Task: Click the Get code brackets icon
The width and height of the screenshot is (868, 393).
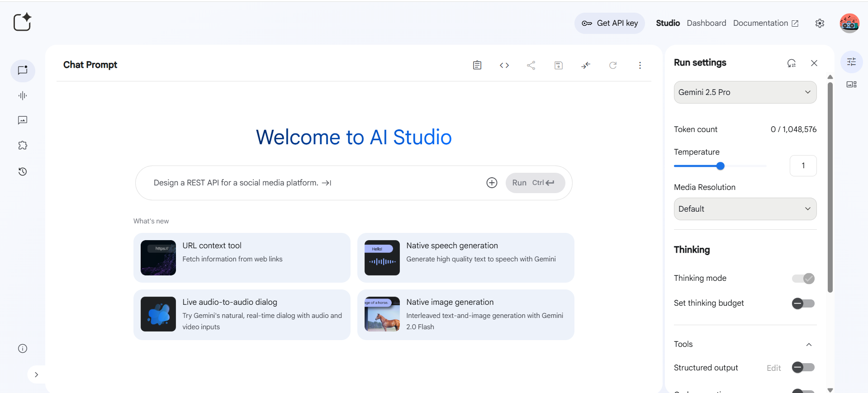Action: 504,66
